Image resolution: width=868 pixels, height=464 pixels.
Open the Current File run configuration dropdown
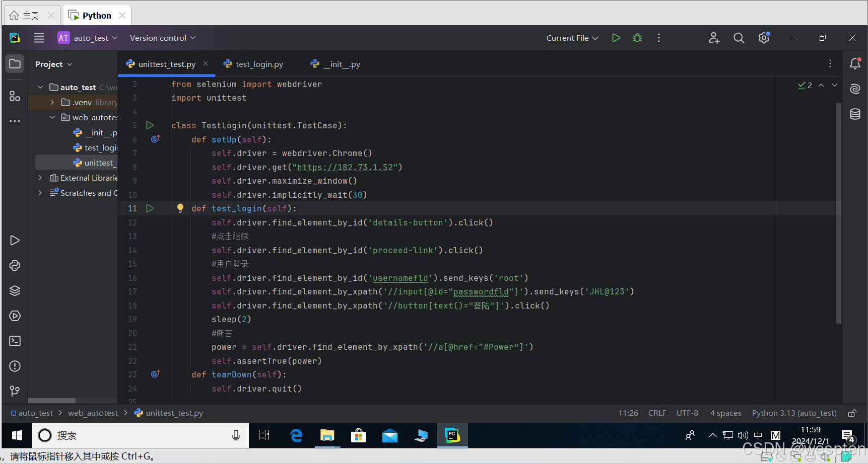coord(572,38)
